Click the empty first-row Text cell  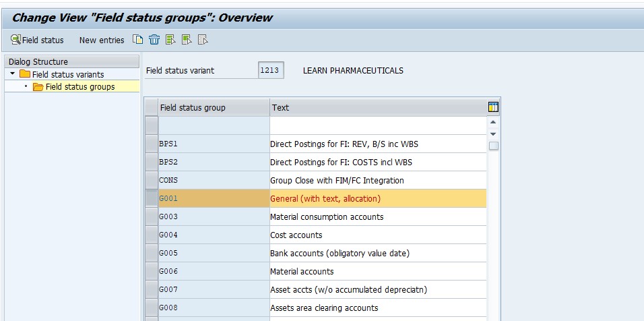click(378, 125)
